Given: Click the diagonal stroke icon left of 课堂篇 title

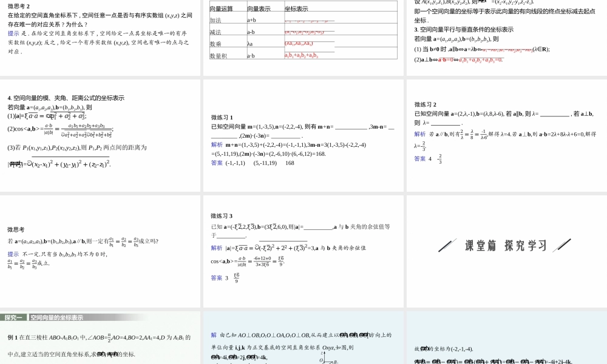Looking at the screenshot, I should [447, 245].
